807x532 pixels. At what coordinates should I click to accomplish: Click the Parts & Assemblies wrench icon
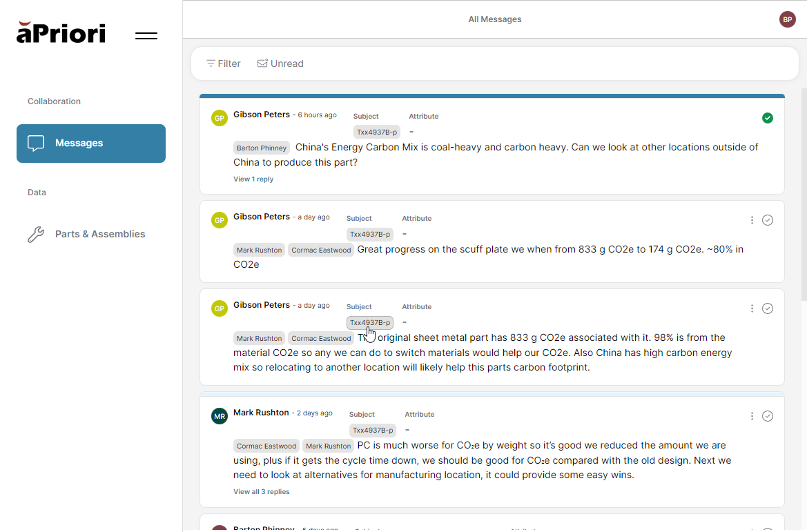pos(36,235)
